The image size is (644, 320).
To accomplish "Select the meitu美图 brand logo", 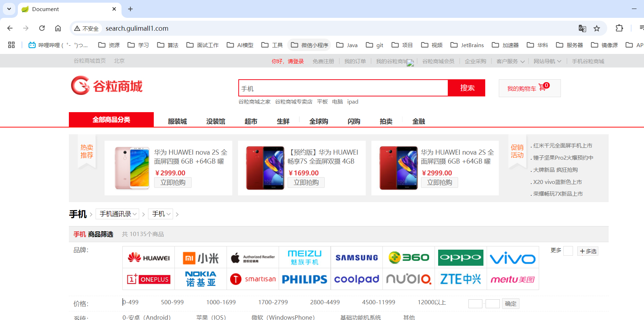I will click(513, 279).
